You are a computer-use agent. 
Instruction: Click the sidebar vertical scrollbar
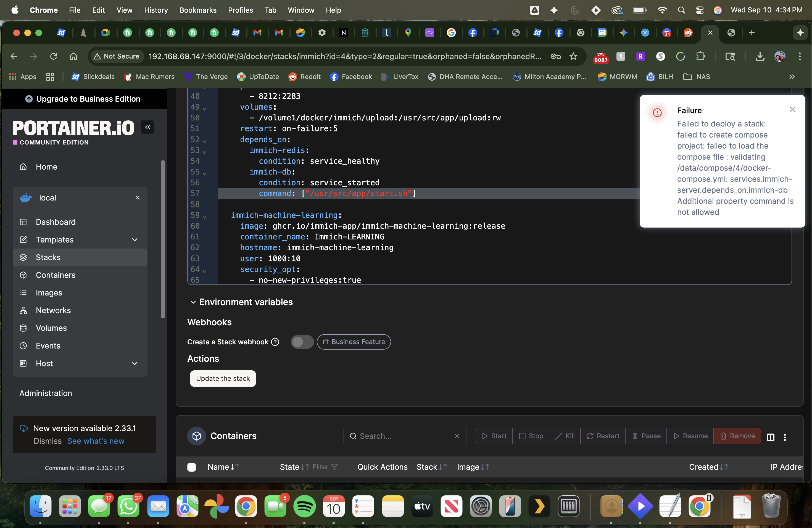tap(163, 239)
